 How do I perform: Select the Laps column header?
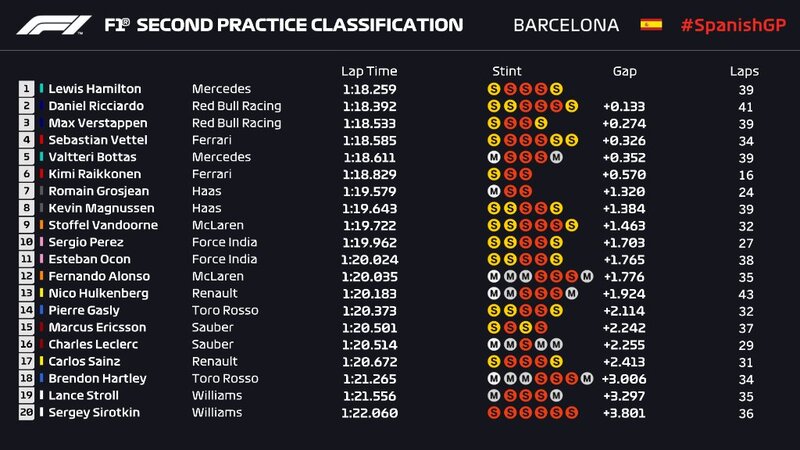click(744, 71)
